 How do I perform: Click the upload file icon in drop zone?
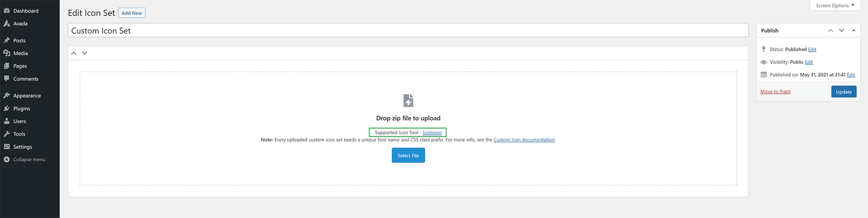coord(408,101)
